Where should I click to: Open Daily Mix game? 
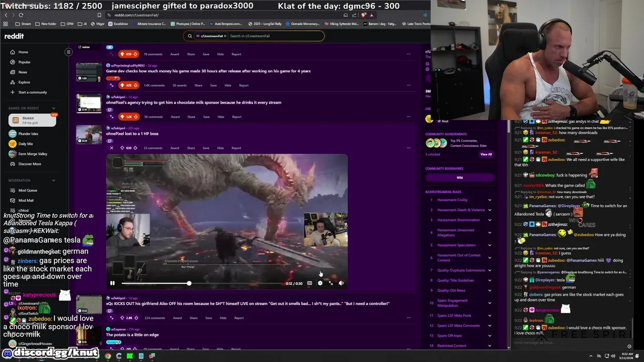(x=26, y=144)
